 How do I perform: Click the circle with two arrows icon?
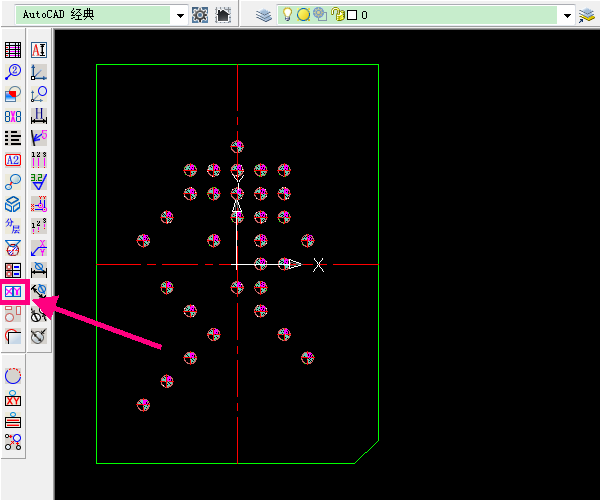point(39,314)
